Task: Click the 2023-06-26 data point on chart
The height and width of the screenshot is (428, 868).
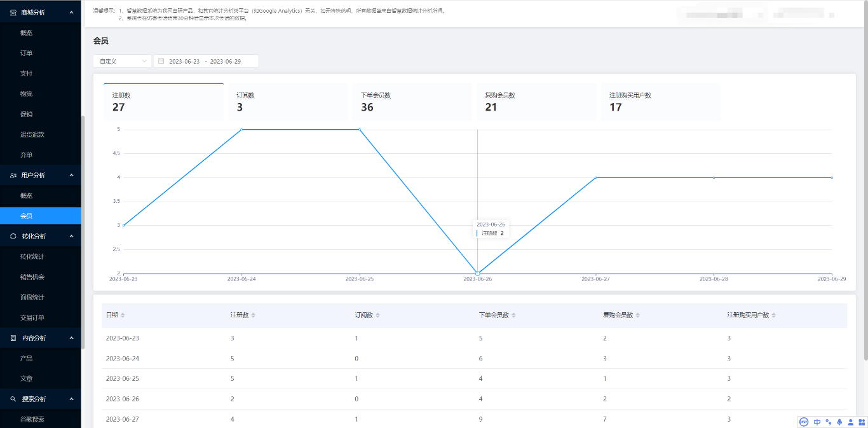Action: click(477, 273)
